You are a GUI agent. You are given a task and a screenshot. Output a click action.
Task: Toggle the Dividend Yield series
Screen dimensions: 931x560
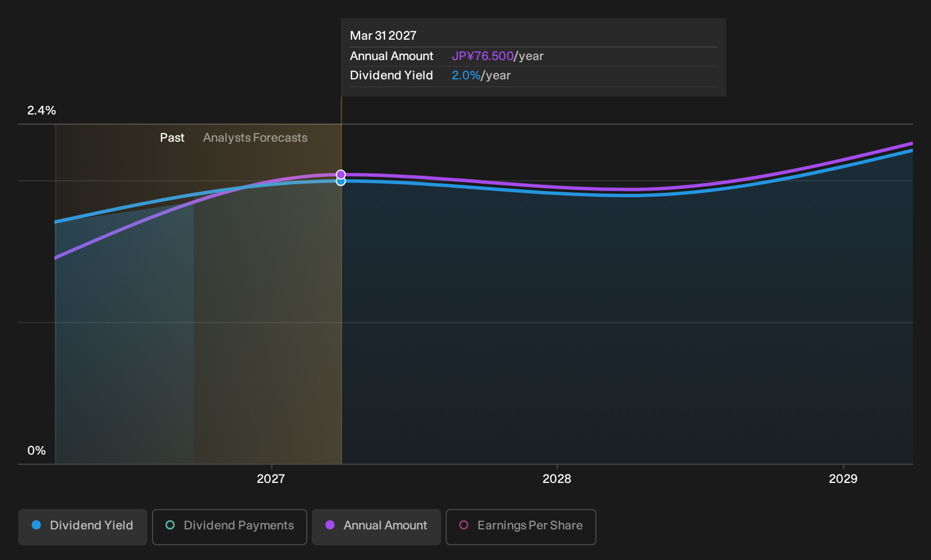point(83,527)
